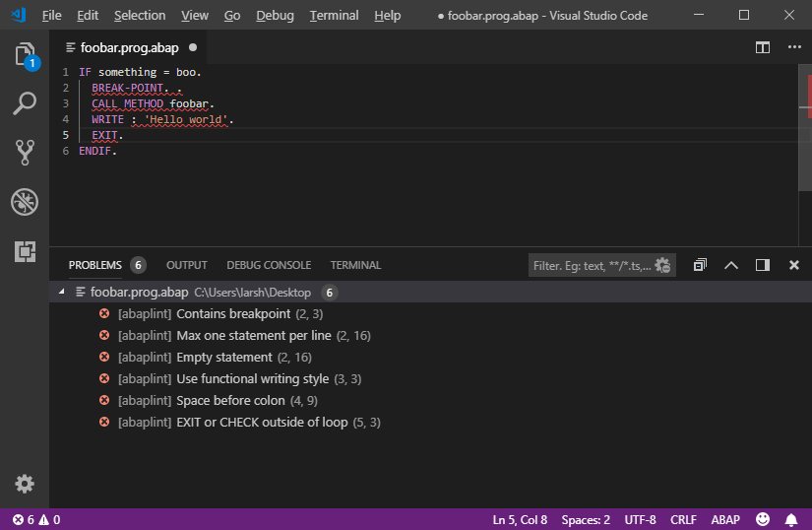
Task: Click the 'Hello world' string in line 4
Action: tap(186, 119)
